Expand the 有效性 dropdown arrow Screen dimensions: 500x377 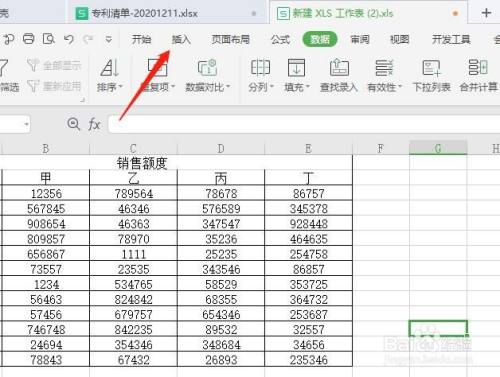(x=400, y=87)
